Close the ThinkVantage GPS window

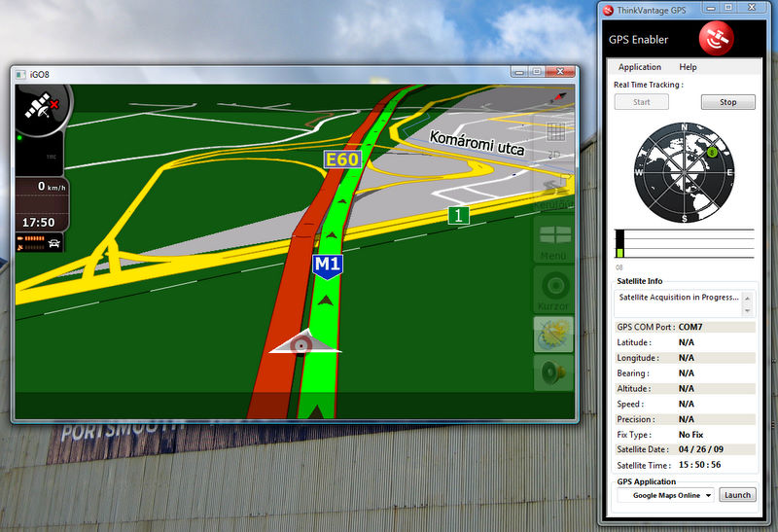[752, 8]
